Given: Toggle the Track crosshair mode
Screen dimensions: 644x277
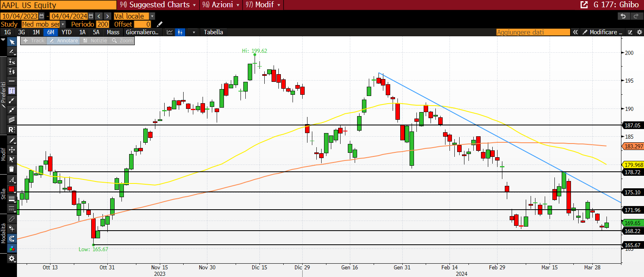Looking at the screenshot, I should [34, 41].
